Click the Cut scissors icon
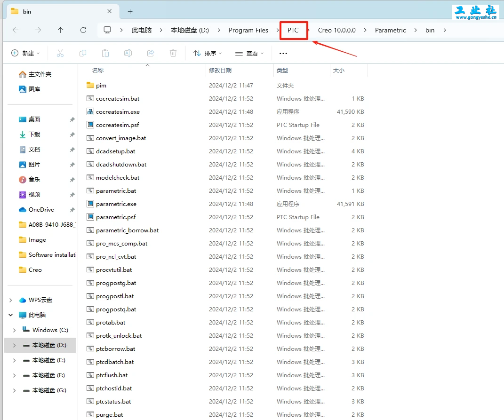The height and width of the screenshot is (420, 504). [60, 53]
